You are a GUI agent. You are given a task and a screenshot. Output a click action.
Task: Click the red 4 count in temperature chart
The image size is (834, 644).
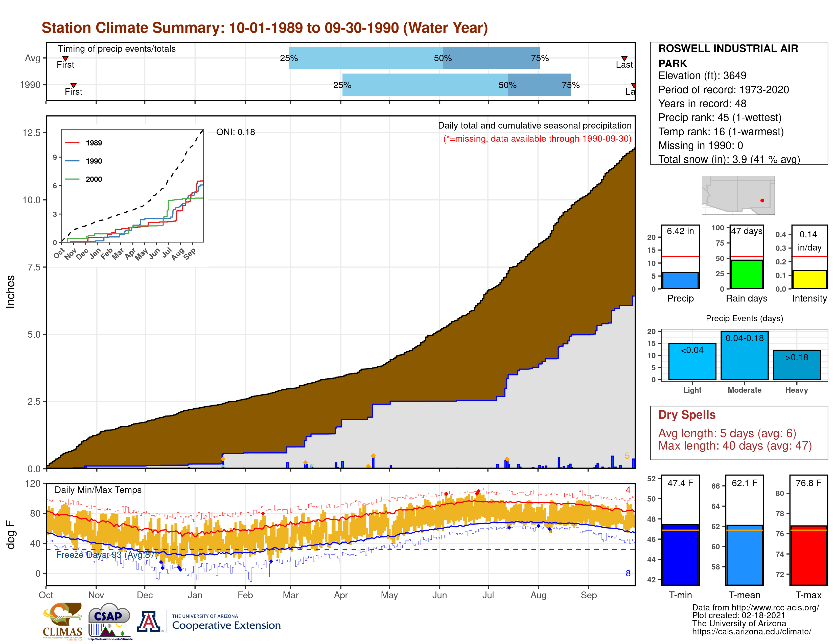628,490
